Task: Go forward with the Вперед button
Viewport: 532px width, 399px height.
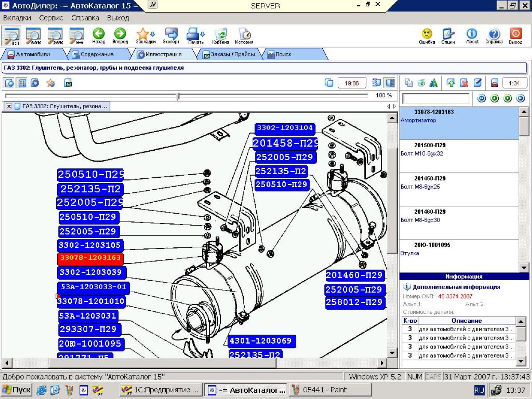Action: pyautogui.click(x=120, y=36)
